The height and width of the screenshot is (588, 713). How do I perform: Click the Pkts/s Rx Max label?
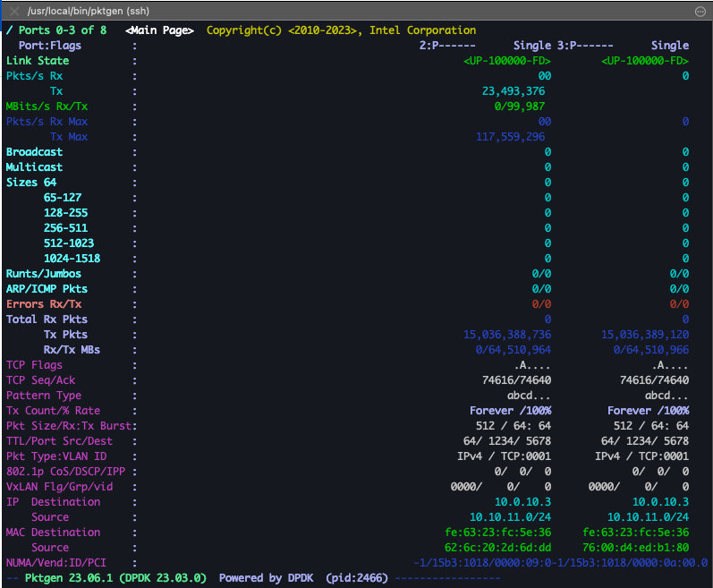(x=47, y=122)
